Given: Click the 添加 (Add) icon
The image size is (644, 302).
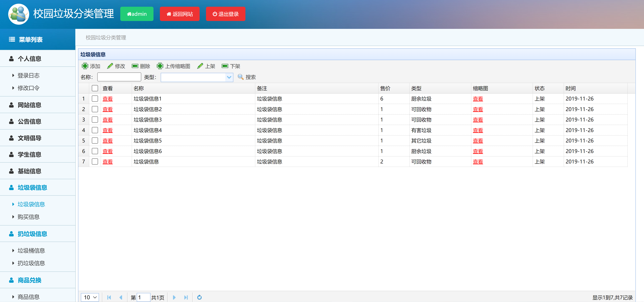Looking at the screenshot, I should (x=85, y=66).
